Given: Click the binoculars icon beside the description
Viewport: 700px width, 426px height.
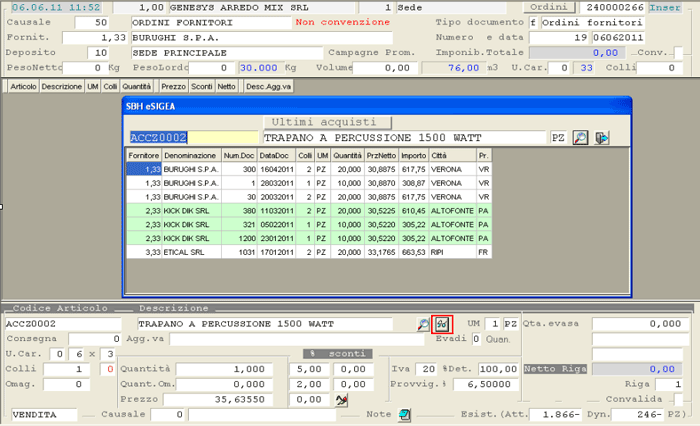Looking at the screenshot, I should pos(443,325).
